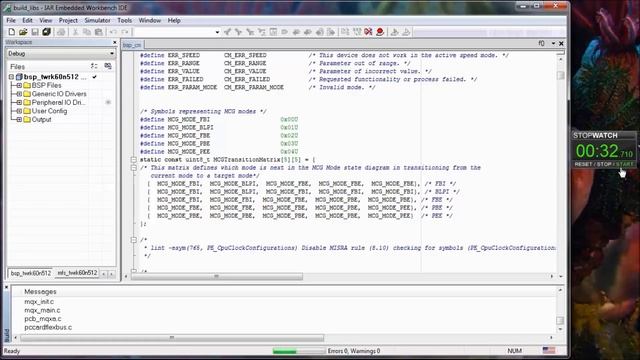This screenshot has height=360, width=640.
Task: Expand the User Config folder
Action: tap(19, 111)
